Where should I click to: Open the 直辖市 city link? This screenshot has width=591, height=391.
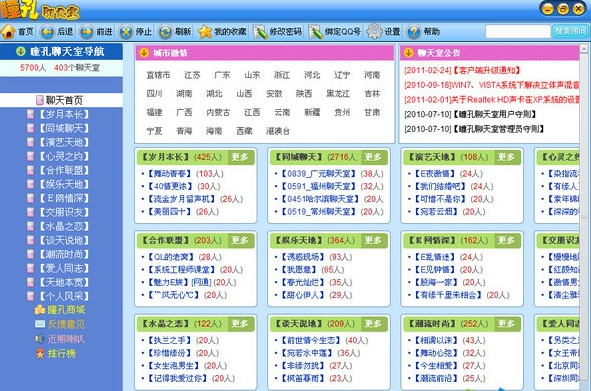pyautogui.click(x=158, y=75)
